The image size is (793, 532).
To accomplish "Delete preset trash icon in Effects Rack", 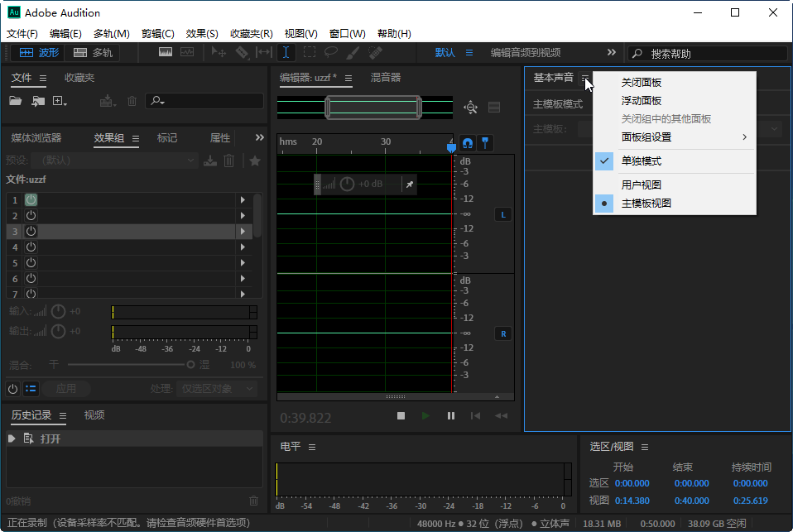I will tap(229, 161).
